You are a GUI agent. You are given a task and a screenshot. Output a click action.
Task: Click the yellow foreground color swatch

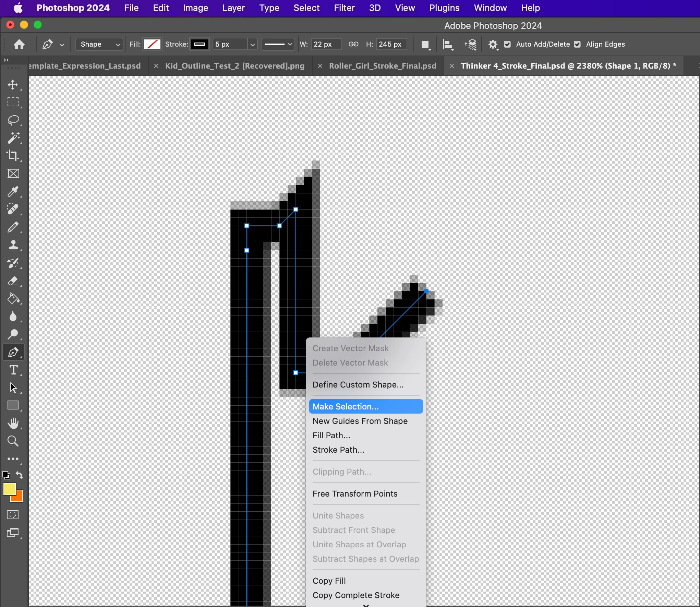[9, 489]
